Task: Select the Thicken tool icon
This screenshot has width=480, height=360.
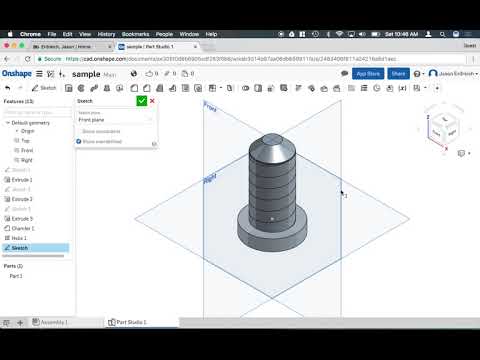Action: 120,88
